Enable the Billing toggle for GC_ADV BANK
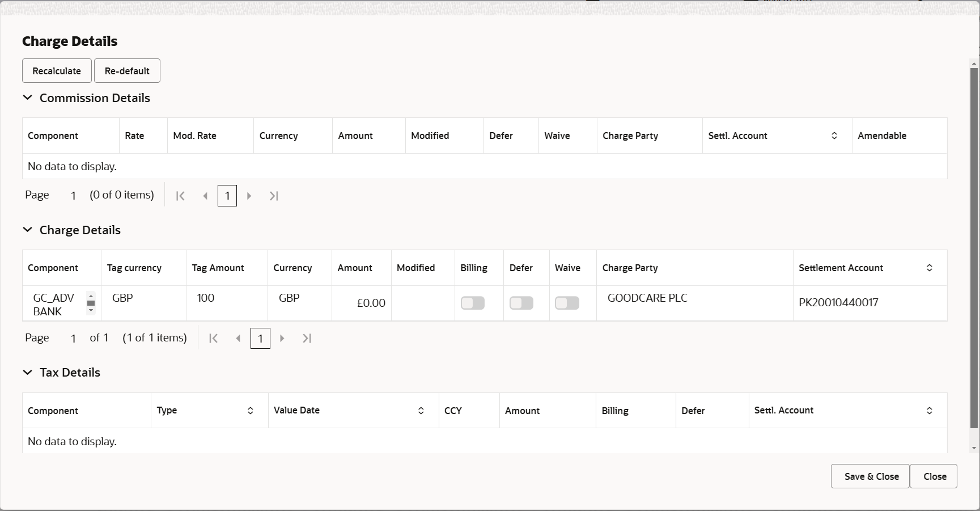Image resolution: width=980 pixels, height=511 pixels. tap(472, 303)
